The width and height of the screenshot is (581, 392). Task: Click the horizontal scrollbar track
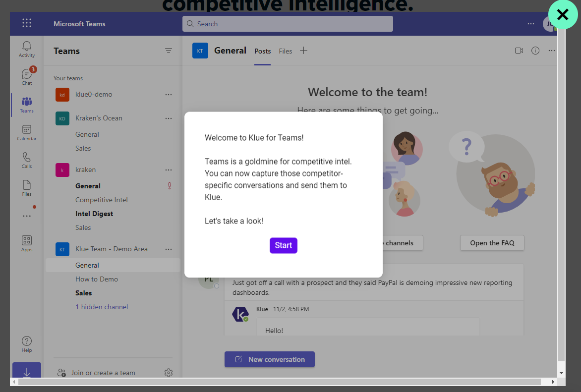[x=280, y=382]
